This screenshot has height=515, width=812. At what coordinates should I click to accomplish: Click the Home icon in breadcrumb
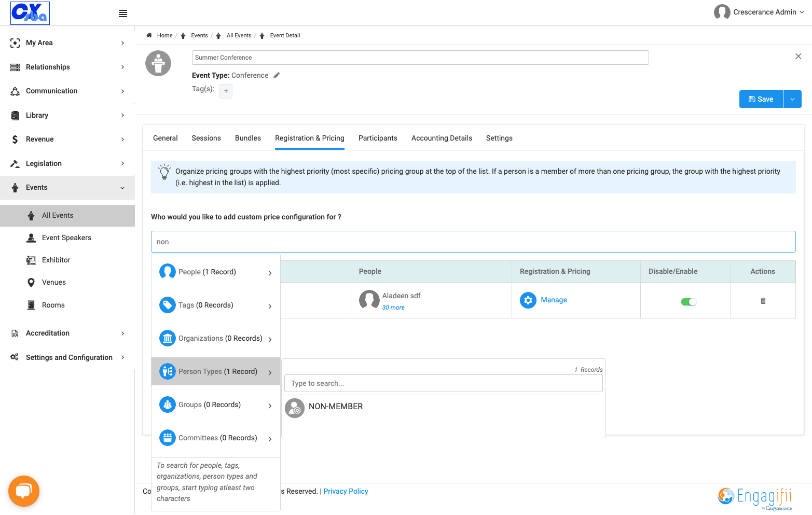tap(149, 35)
